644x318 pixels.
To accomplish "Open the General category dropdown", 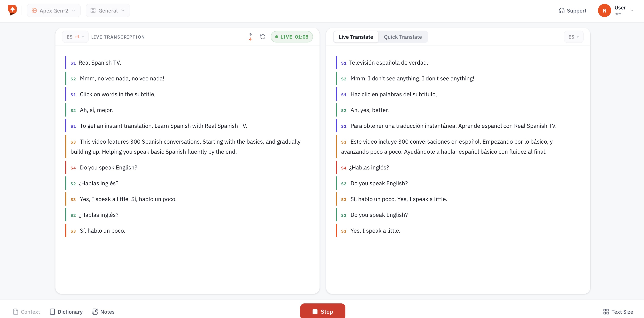I will click(x=107, y=10).
